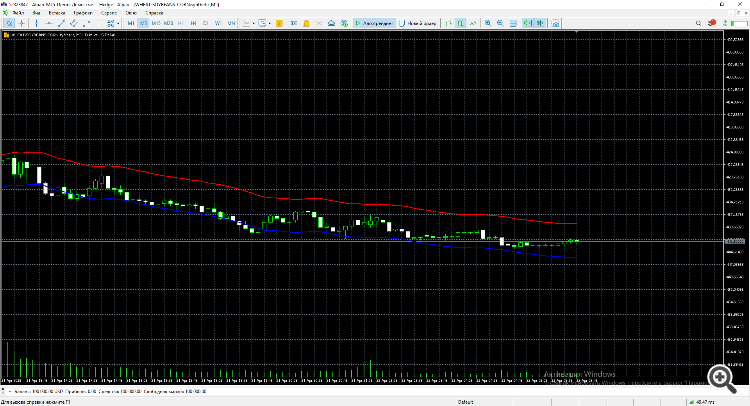Open the Графики menu
This screenshot has width=750, height=406.
pos(83,13)
